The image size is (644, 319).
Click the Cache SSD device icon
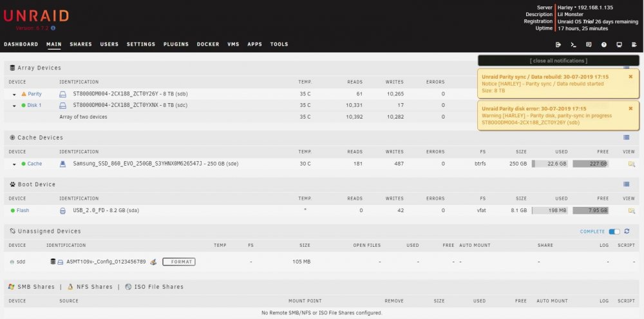62,164
